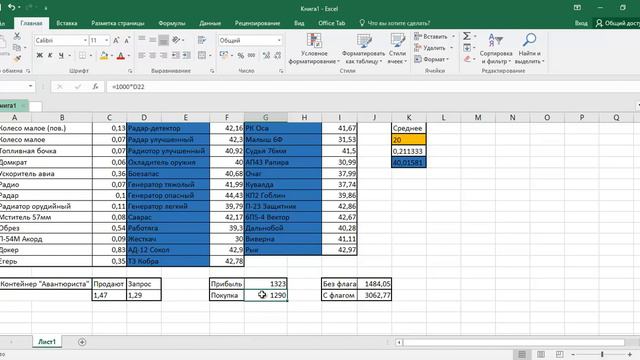Expand the Стили ячеек gallery
The image size is (640, 360).
pyautogui.click(x=397, y=49)
